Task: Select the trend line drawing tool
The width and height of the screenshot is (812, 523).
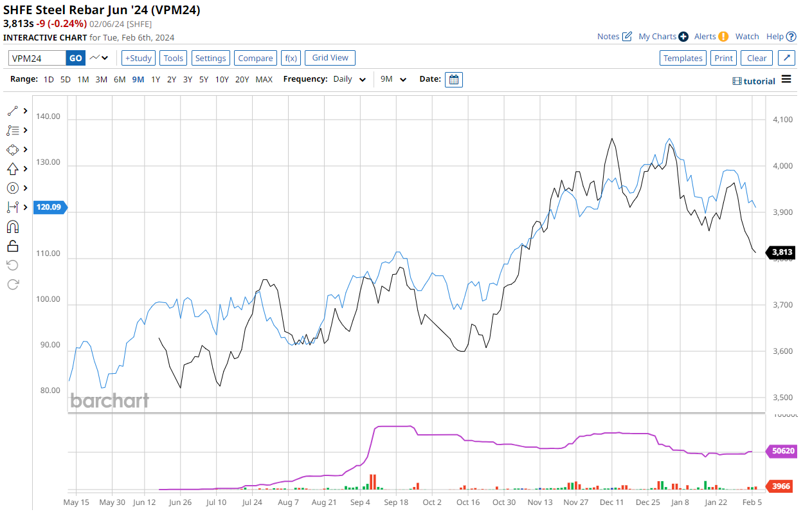Action: coord(12,111)
